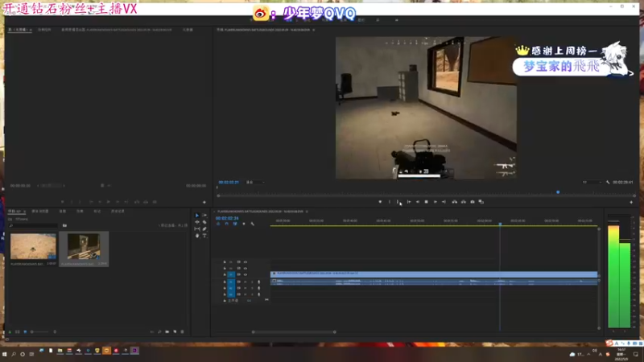Viewport: 644px width, 362px height.
Task: Select the Hand tool
Action: coord(197,236)
